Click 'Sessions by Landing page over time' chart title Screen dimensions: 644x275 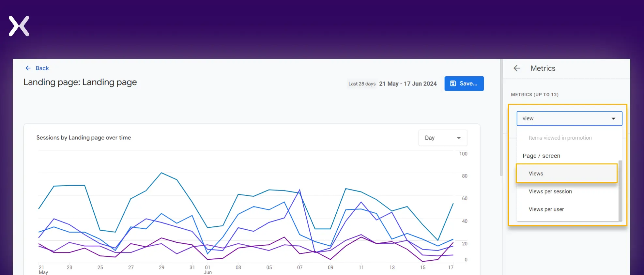(x=84, y=138)
